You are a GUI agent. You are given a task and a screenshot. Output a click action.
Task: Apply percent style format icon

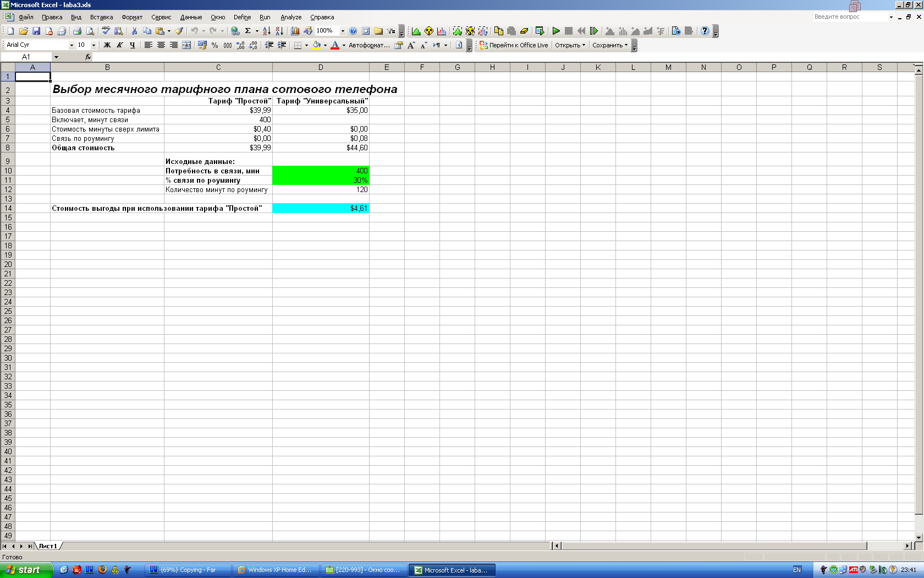[x=215, y=46]
